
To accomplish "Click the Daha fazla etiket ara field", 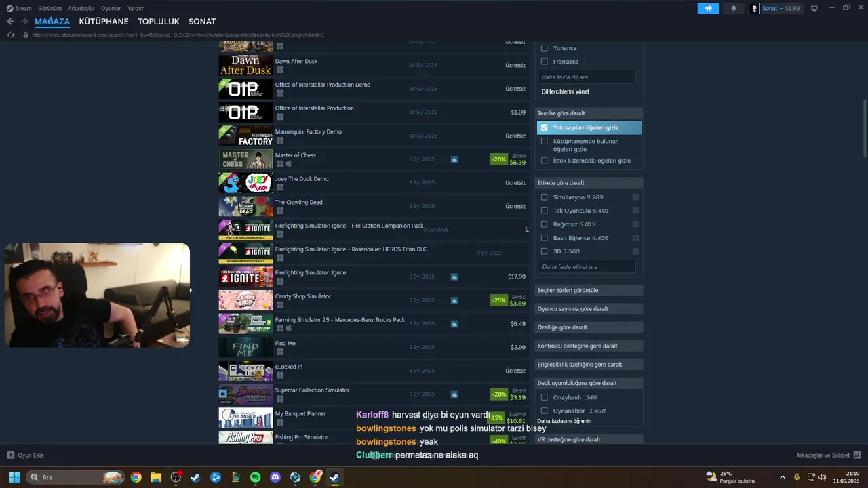I will click(587, 267).
